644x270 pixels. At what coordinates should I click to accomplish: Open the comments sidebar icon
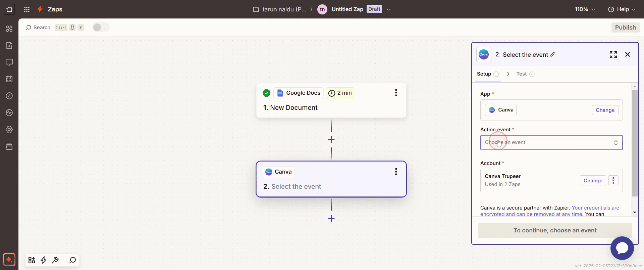click(9, 62)
